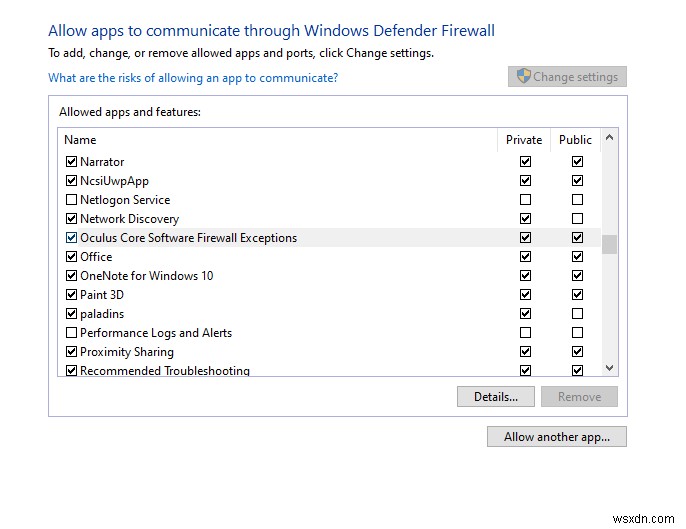The height and width of the screenshot is (529, 686).
Task: Click the apps list scrollbar thumb
Action: tap(609, 244)
